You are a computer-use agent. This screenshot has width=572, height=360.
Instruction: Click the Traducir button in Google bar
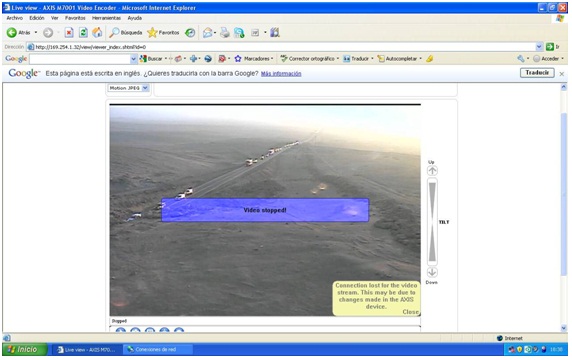coord(537,73)
